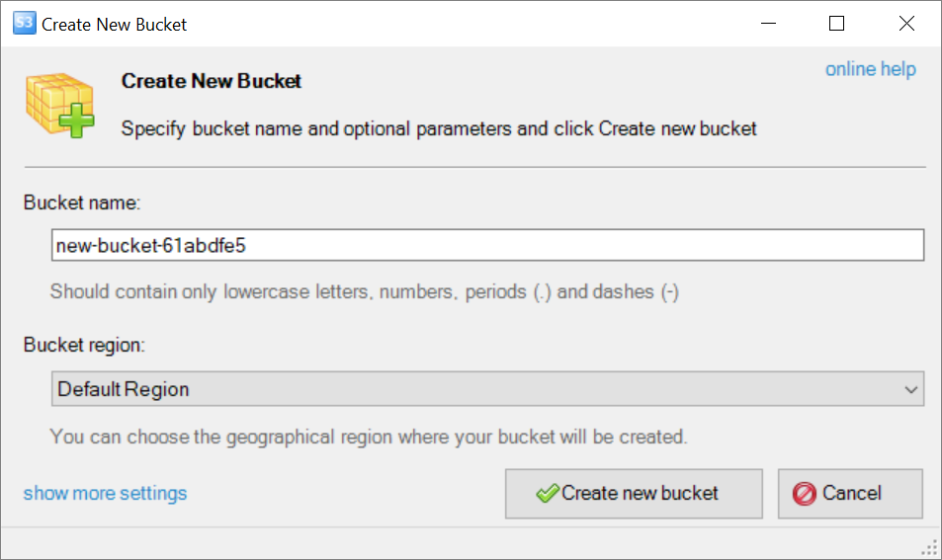Viewport: 942px width, 560px height.
Task: Minimize the Create New Bucket window
Action: pos(768,24)
